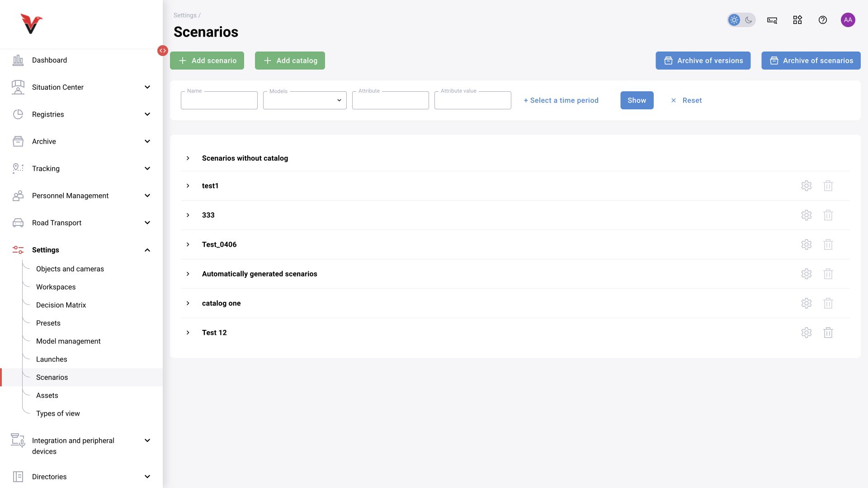The height and width of the screenshot is (488, 868).
Task: Expand Integration and peripheral devices chevron
Action: coord(147,441)
